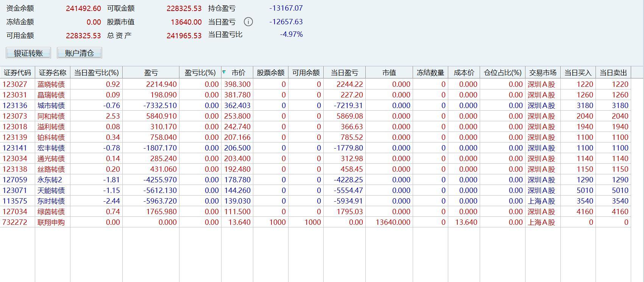Click the info icon beside 当日盈亏

248,22
